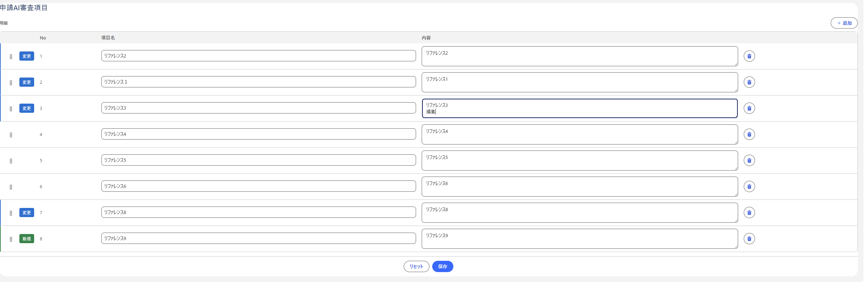Image resolution: width=868 pixels, height=283 pixels.
Task: Delete row 1 with its trash icon
Action: [749, 56]
